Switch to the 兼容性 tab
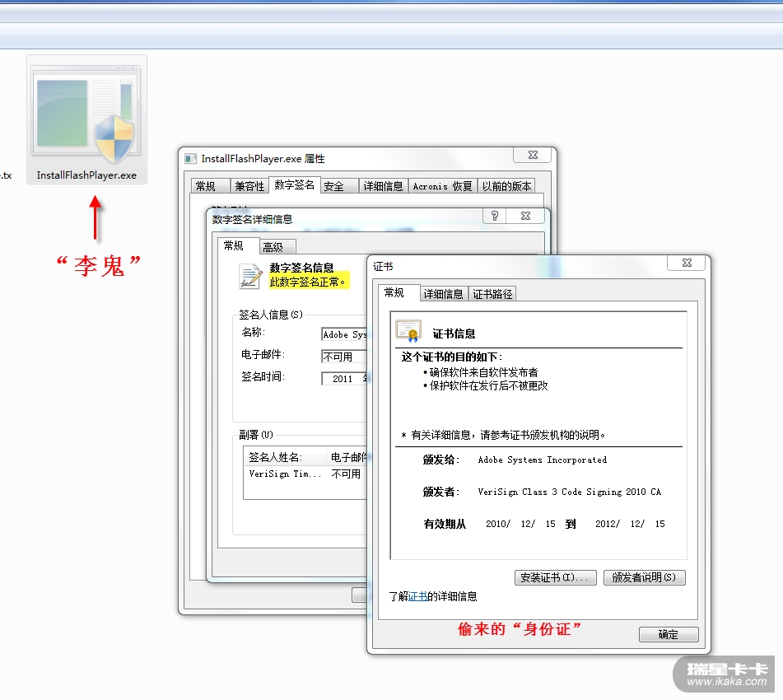This screenshot has width=783, height=700. click(249, 186)
